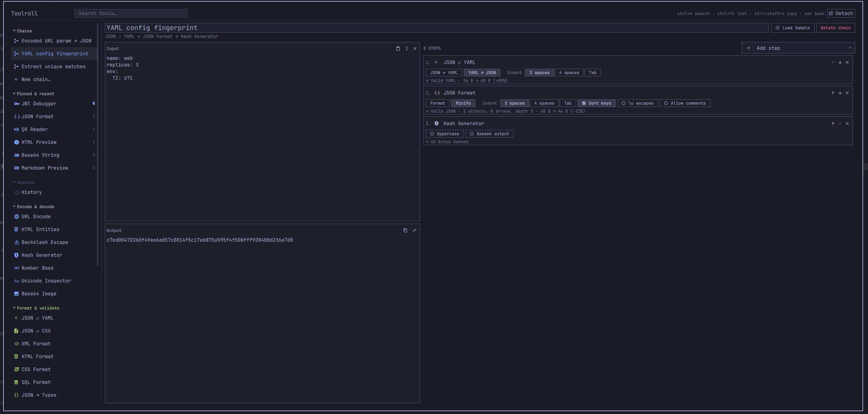This screenshot has height=414, width=868.
Task: Move the Hash Generator step up
Action: 833,124
